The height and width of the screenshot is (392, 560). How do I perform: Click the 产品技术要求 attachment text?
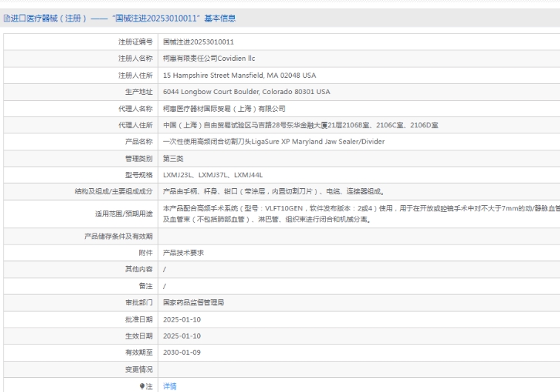pos(183,253)
